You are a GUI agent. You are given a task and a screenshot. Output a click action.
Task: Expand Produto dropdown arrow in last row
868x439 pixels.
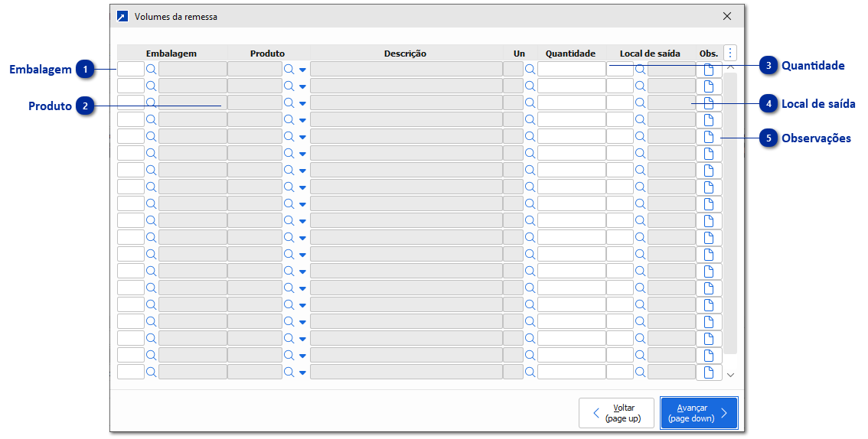(302, 373)
